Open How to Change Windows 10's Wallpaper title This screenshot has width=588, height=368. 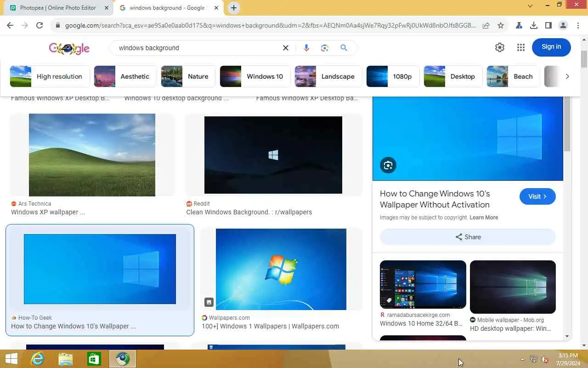coord(435,199)
